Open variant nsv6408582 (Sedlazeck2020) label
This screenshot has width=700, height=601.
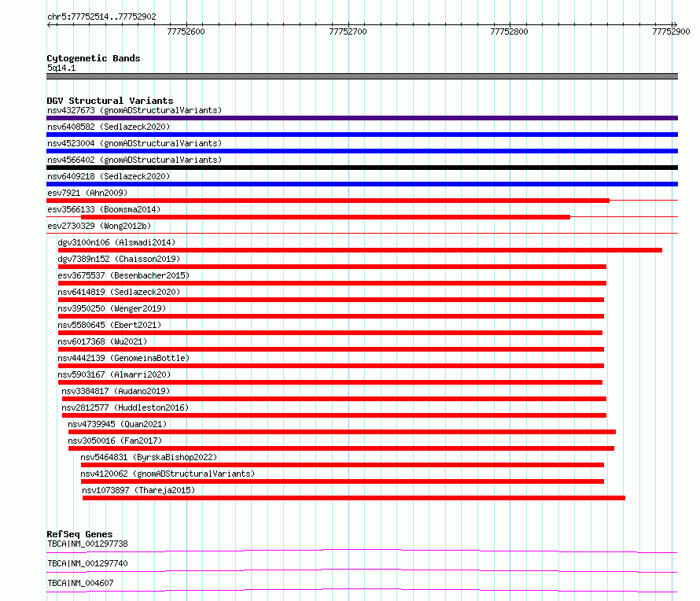[x=109, y=127]
